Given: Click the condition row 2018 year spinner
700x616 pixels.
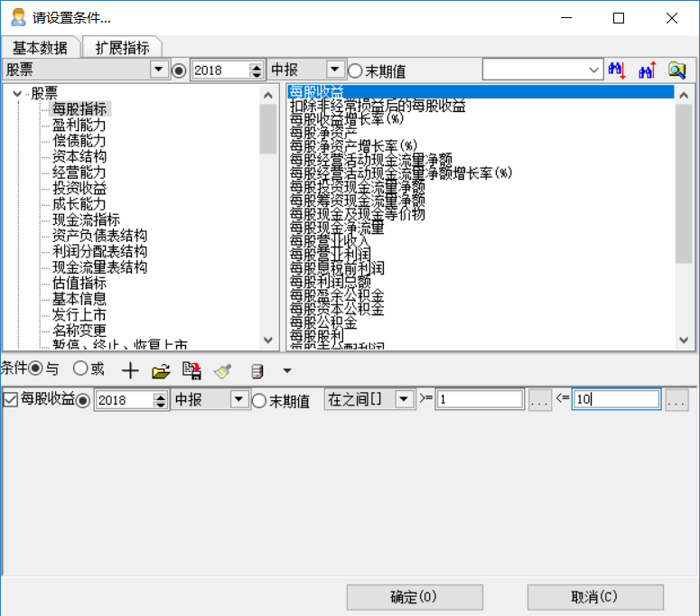Looking at the screenshot, I should [x=160, y=400].
